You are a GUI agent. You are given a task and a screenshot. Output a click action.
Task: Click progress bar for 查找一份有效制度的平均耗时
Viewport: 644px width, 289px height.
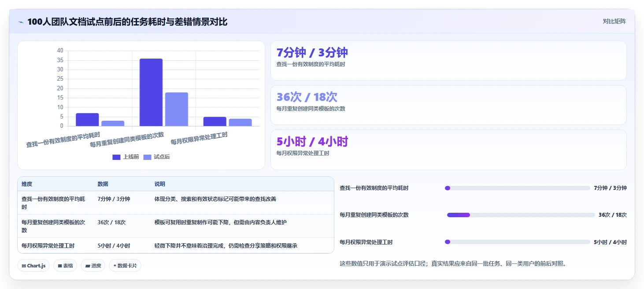click(x=518, y=188)
